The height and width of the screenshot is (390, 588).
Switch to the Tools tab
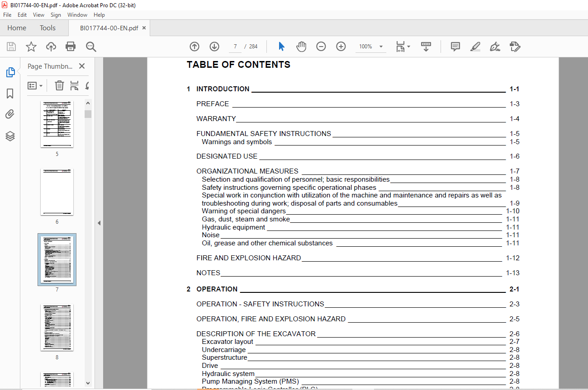point(47,28)
